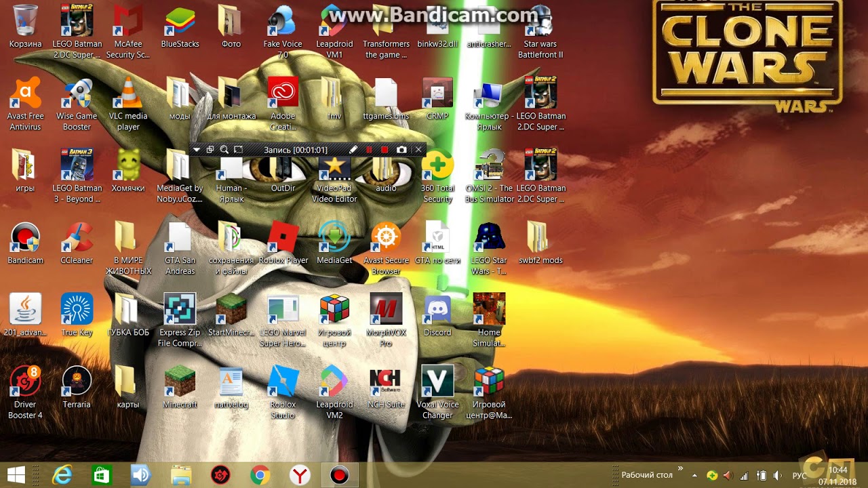Select the LEGO Batman 3 shortcut
868x488 pixels.
(x=77, y=176)
